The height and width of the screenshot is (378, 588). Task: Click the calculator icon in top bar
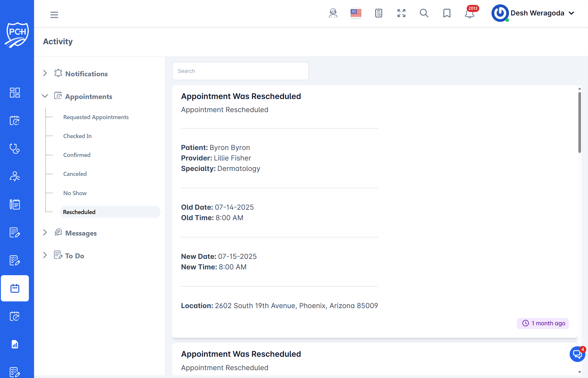(x=378, y=13)
